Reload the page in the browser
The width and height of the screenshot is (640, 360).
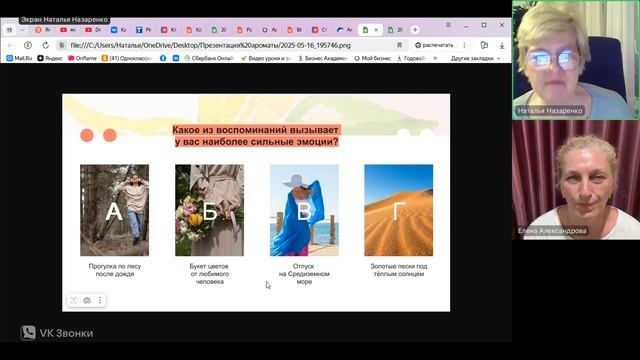coord(45,45)
